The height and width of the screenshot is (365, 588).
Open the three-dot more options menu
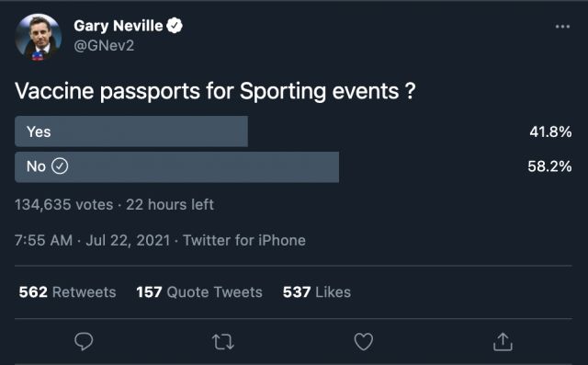click(x=562, y=27)
